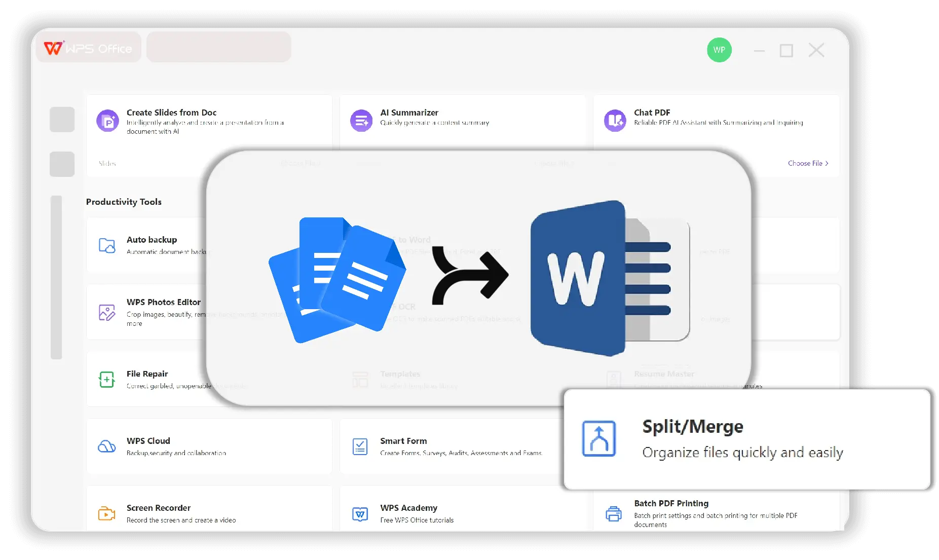Click the 'Productivity Tools' heading
This screenshot has height=560, width=939.
click(124, 202)
